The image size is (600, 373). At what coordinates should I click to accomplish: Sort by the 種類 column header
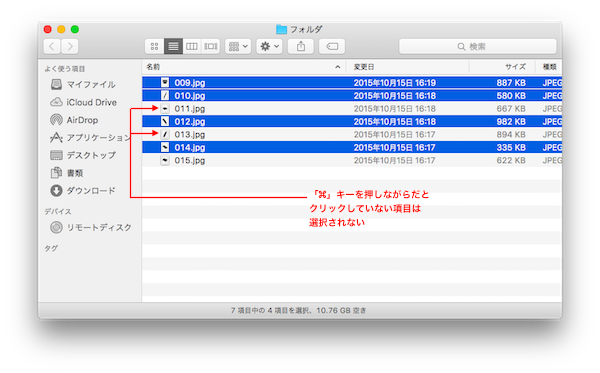[x=549, y=67]
